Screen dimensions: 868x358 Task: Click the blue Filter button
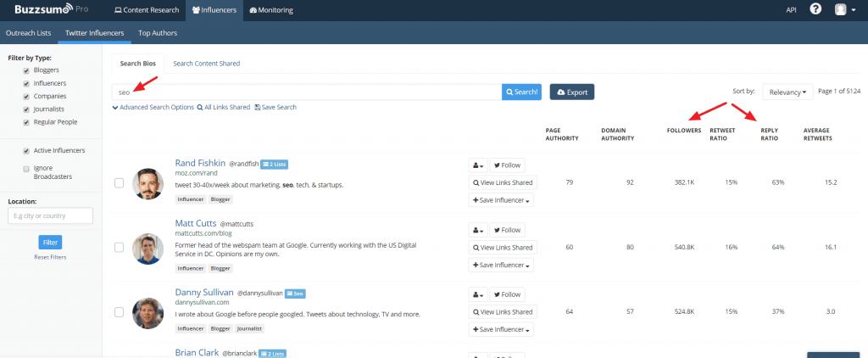[x=50, y=242]
